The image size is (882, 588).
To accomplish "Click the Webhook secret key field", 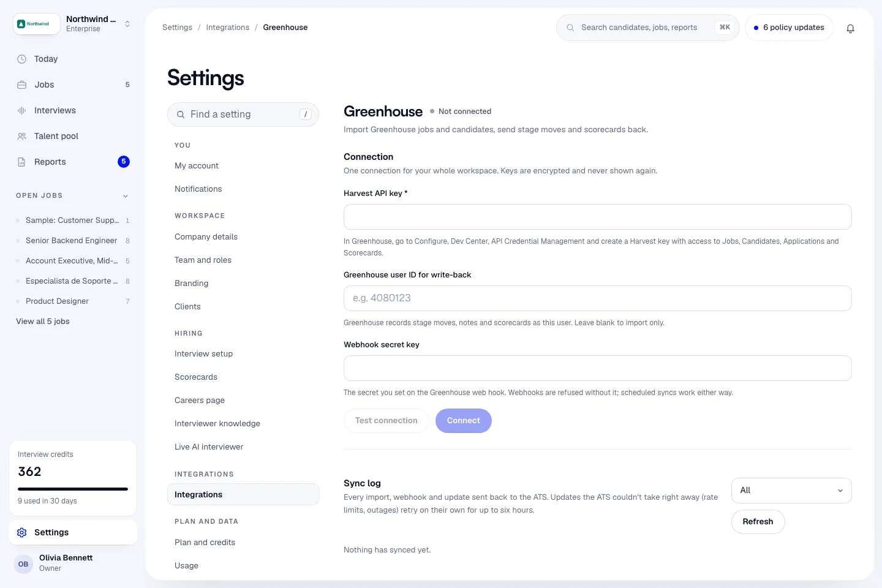I will pos(598,368).
